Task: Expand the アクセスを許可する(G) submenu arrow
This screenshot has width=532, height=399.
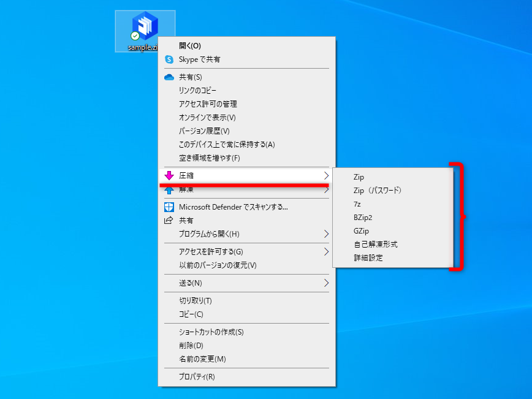Action: [x=326, y=251]
